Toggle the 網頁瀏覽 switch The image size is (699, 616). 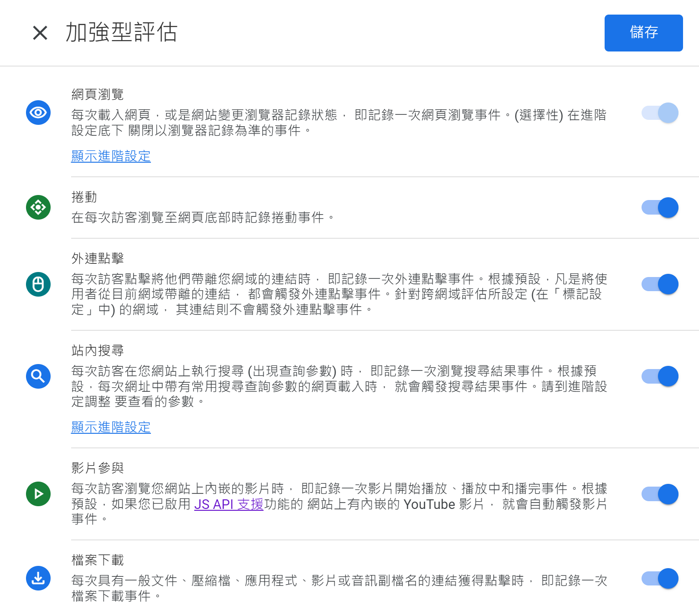coord(660,113)
